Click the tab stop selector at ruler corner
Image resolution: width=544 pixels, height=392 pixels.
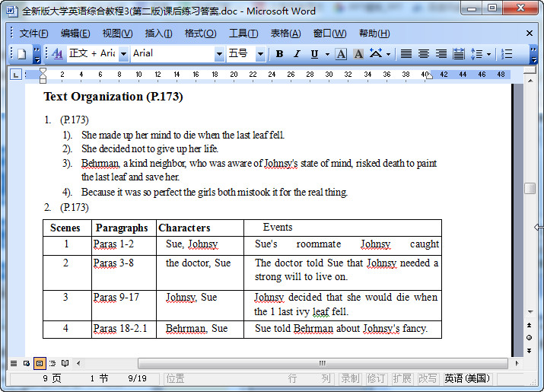point(16,75)
